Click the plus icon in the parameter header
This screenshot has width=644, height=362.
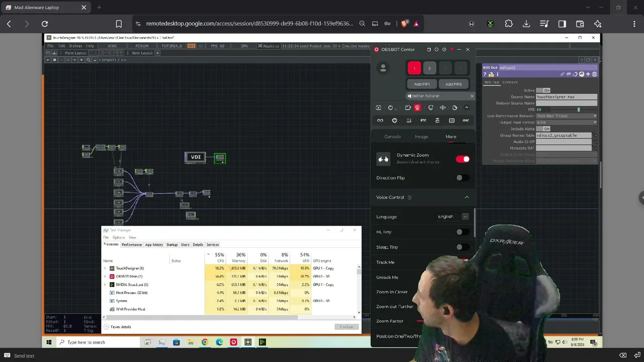[x=588, y=74]
